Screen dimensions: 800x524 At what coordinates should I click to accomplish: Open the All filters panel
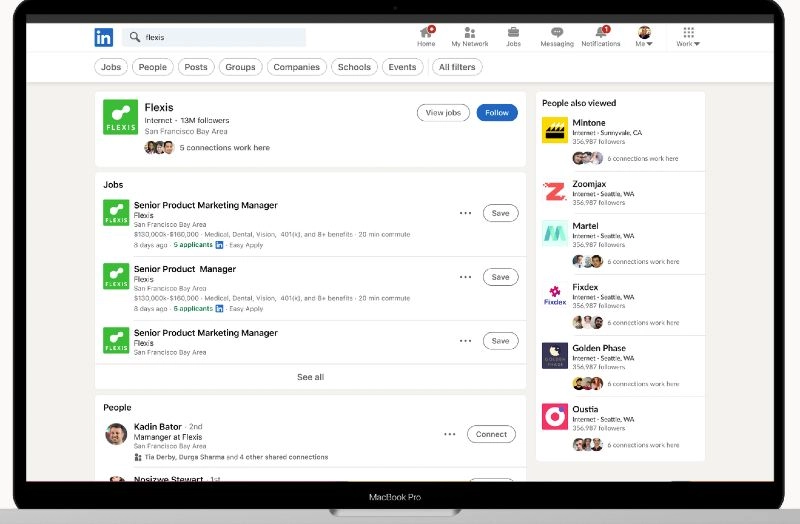[x=458, y=67]
